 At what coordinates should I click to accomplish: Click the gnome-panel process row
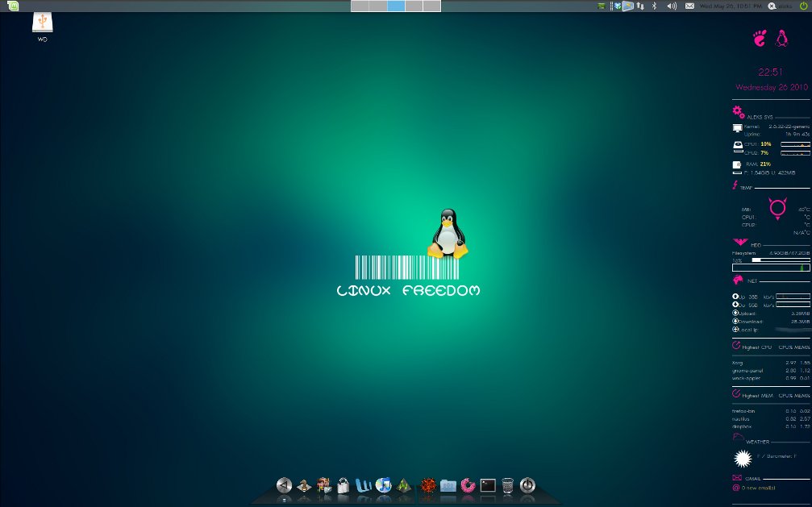771,371
